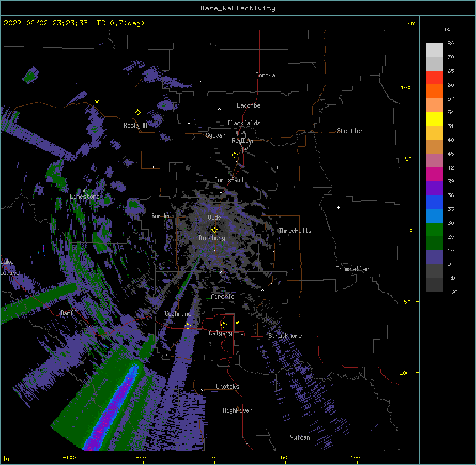This screenshot has width=476, height=465.
Task: Select the purple 39 dBZ legend swatch
Action: point(434,188)
